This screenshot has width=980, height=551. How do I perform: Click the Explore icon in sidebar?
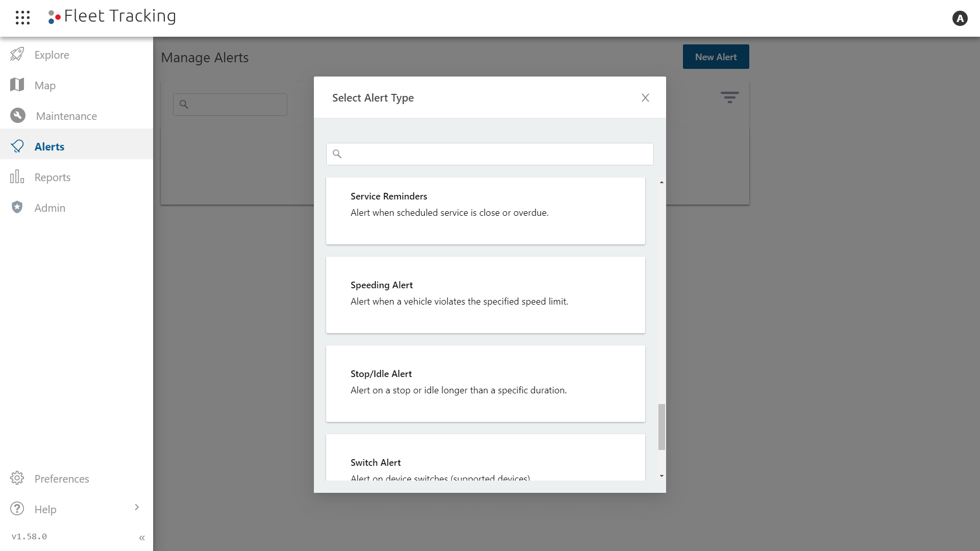(x=18, y=54)
